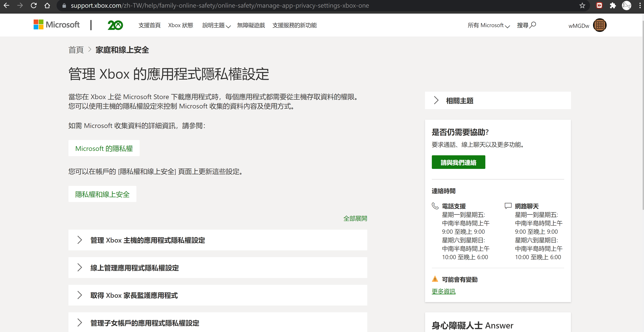The height and width of the screenshot is (332, 644).
Task: Click the page title 管理 Xbox 的應用程式隱私權設定
Action: pos(169,74)
